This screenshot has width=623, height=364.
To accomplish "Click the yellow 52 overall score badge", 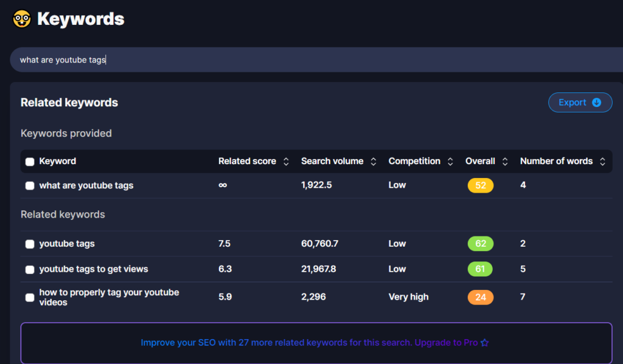I will (480, 185).
